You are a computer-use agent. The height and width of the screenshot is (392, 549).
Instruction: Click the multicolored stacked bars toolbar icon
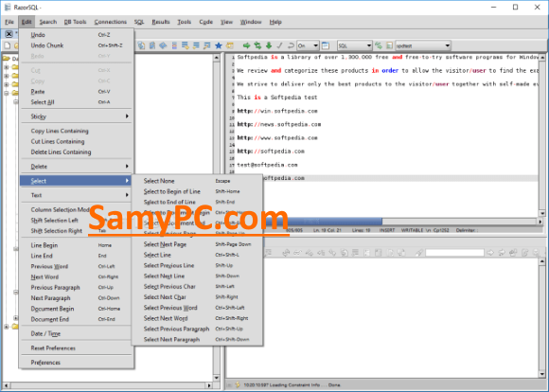(174, 45)
